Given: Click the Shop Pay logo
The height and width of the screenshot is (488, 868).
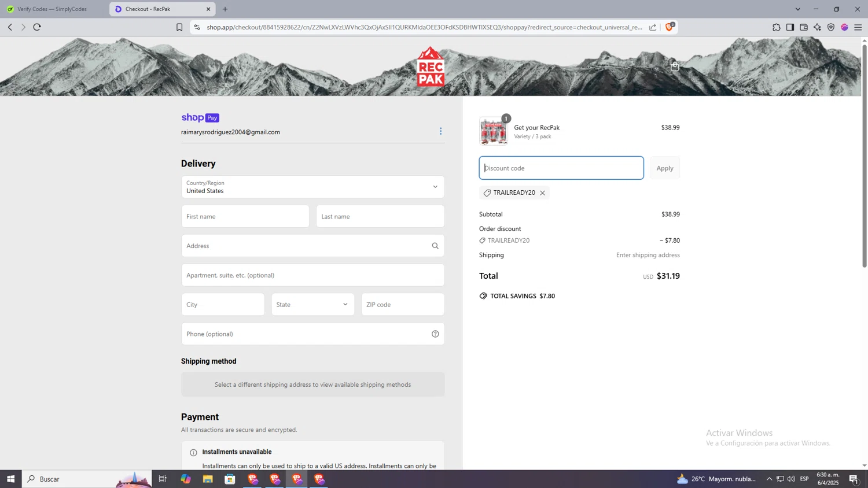Looking at the screenshot, I should pos(200,117).
